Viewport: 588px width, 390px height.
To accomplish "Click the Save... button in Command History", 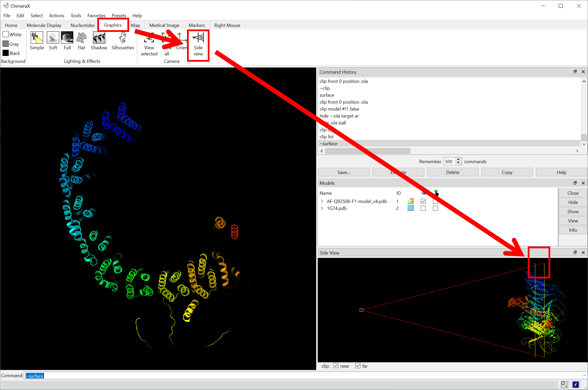I will point(344,172).
